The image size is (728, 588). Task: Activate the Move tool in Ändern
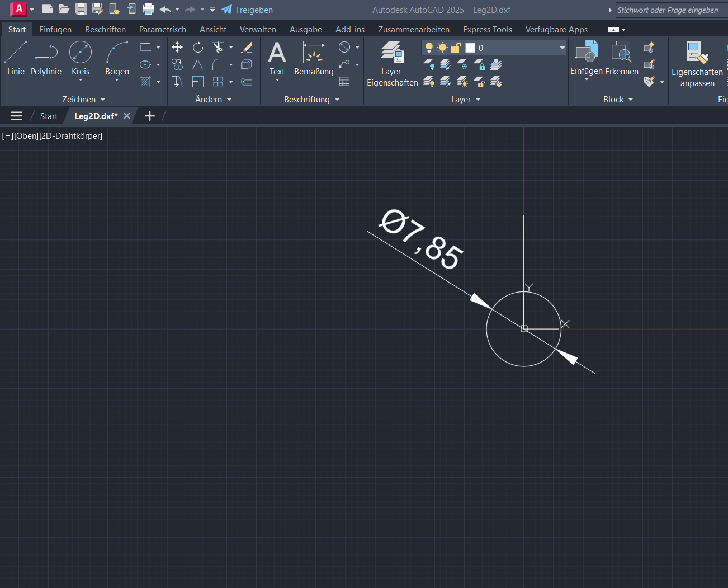(x=177, y=47)
